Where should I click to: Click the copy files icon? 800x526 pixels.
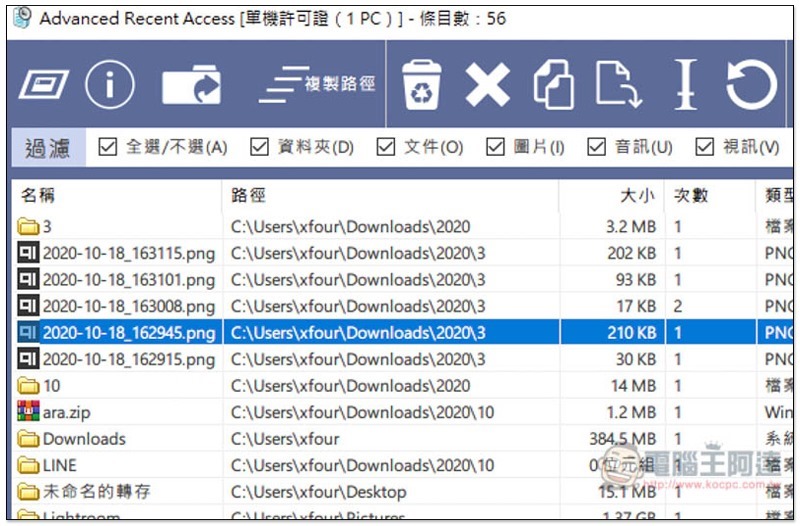coord(554,85)
